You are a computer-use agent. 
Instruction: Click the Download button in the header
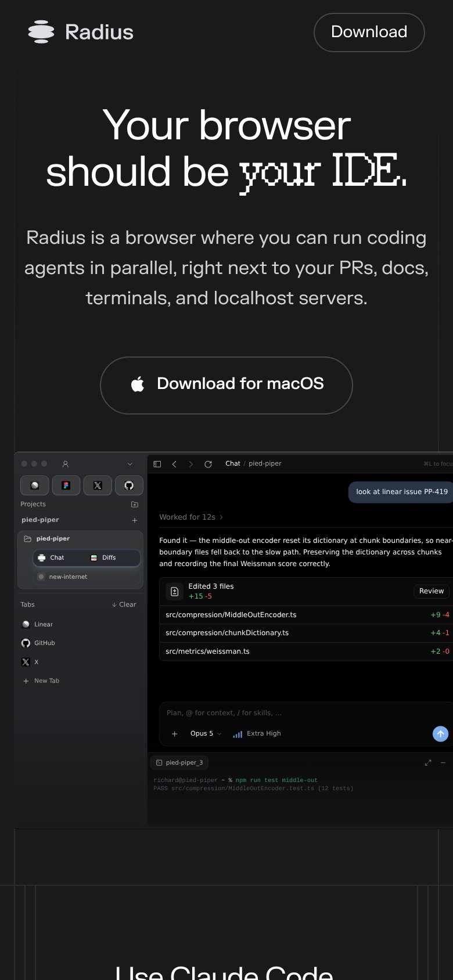[369, 33]
